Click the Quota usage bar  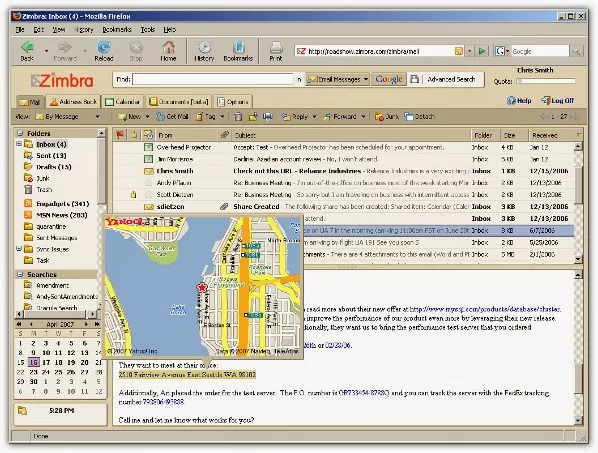click(x=545, y=81)
